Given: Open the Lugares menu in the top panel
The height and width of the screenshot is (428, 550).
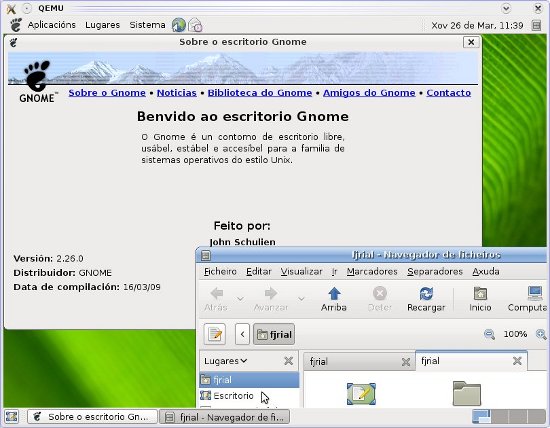Looking at the screenshot, I should [x=102, y=25].
